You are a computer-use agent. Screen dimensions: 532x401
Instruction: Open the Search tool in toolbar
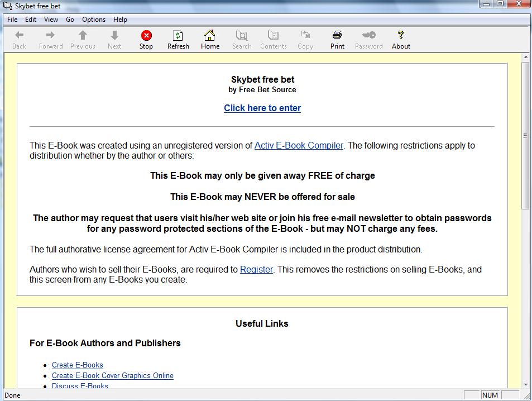[242, 35]
